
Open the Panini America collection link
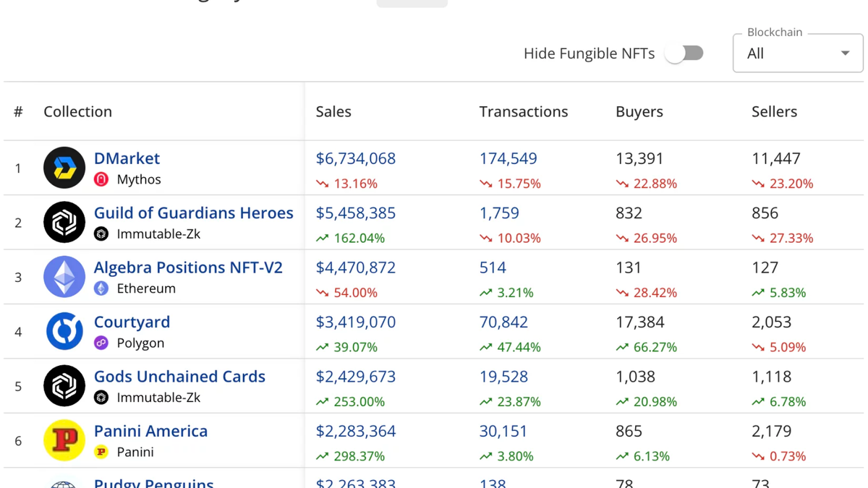(150, 431)
